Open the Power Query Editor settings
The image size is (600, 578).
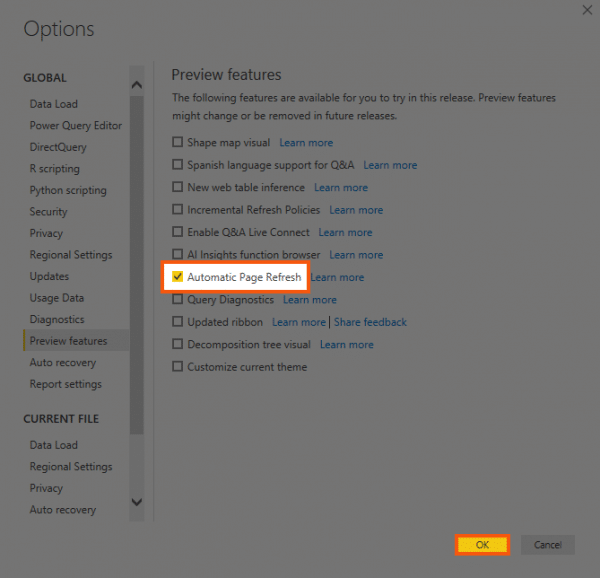point(76,125)
